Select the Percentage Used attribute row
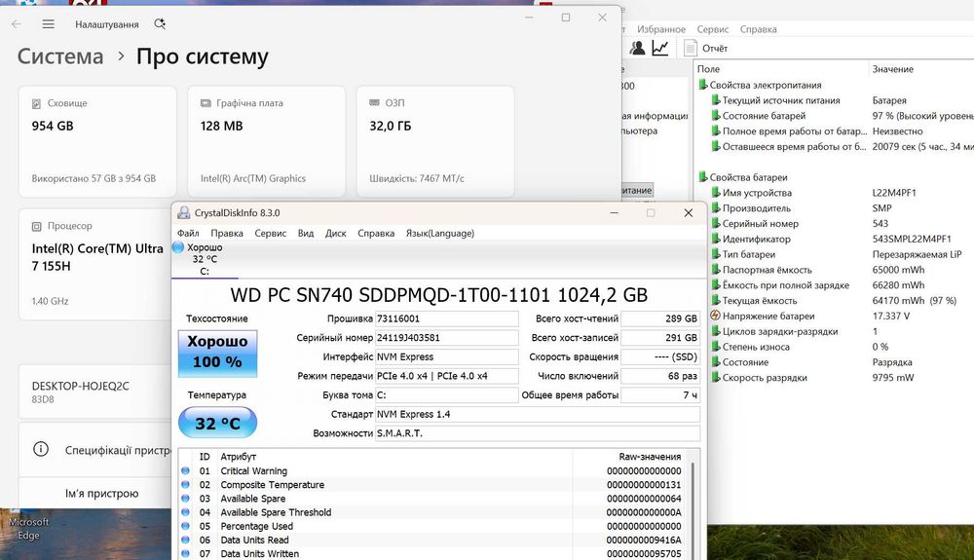Image resolution: width=974 pixels, height=560 pixels. click(x=433, y=526)
